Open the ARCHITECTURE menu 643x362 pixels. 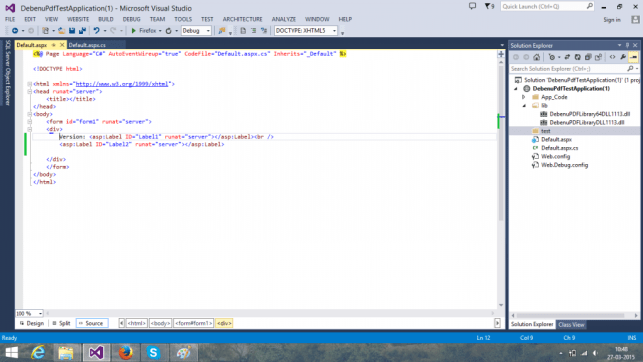242,19
